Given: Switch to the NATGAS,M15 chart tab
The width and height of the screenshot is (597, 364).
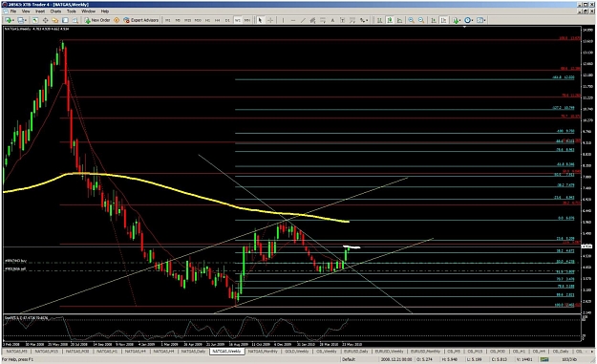Looking at the screenshot, I should [x=47, y=351].
